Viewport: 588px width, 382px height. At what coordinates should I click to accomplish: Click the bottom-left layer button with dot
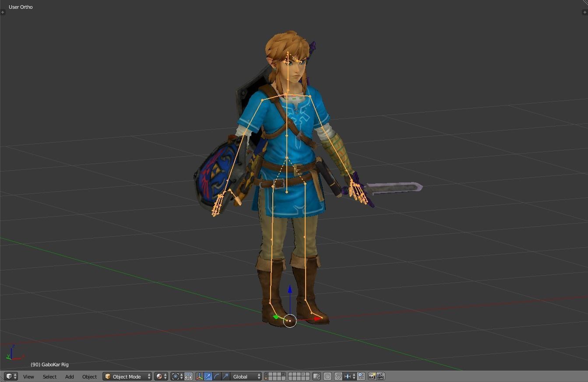pyautogui.click(x=266, y=378)
